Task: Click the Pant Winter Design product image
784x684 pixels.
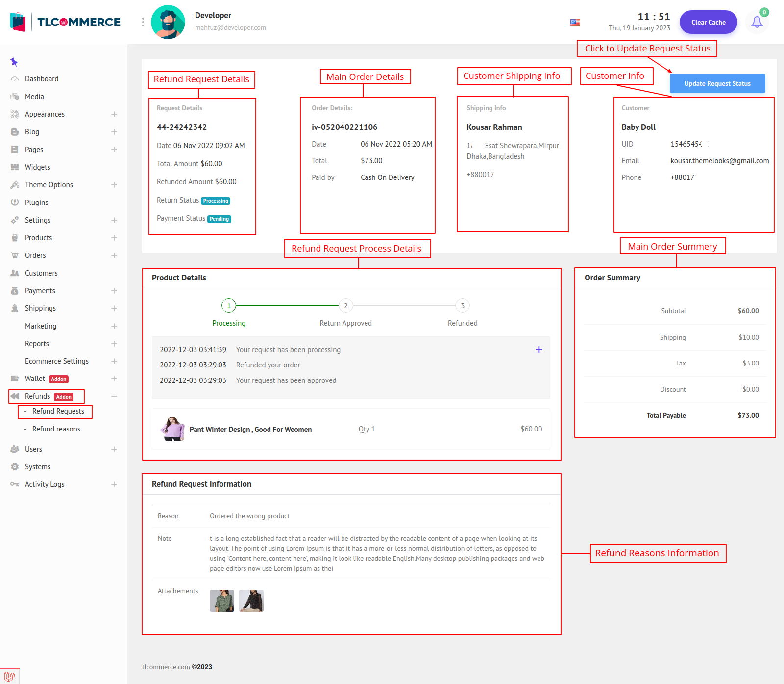Action: pyautogui.click(x=172, y=429)
